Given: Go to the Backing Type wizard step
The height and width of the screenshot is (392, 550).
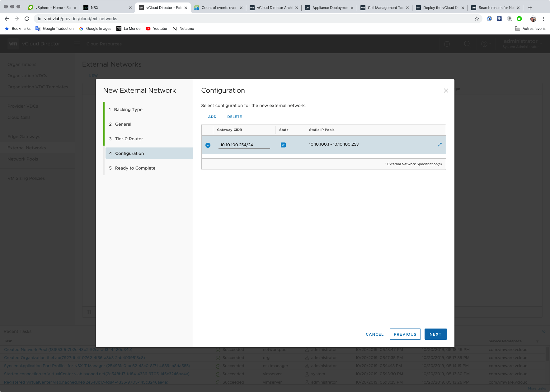Looking at the screenshot, I should coord(128,110).
